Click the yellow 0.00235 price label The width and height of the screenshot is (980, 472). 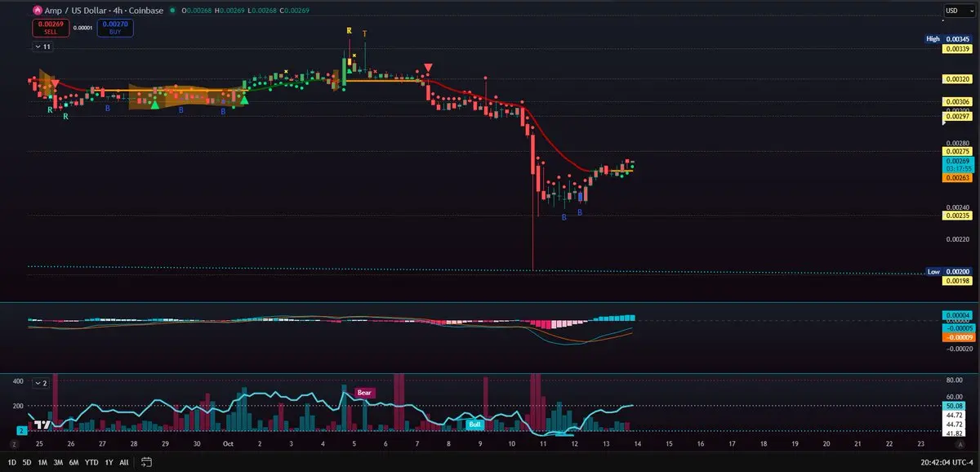956,216
